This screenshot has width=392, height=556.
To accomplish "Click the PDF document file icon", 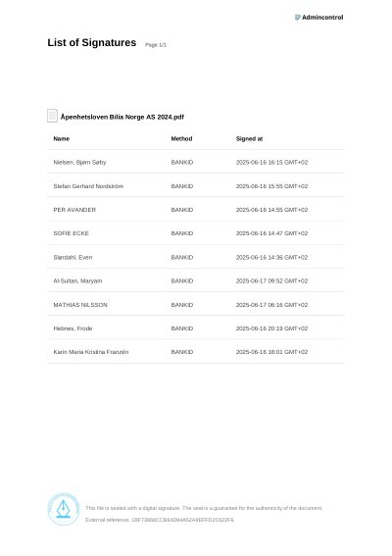I will point(53,116).
